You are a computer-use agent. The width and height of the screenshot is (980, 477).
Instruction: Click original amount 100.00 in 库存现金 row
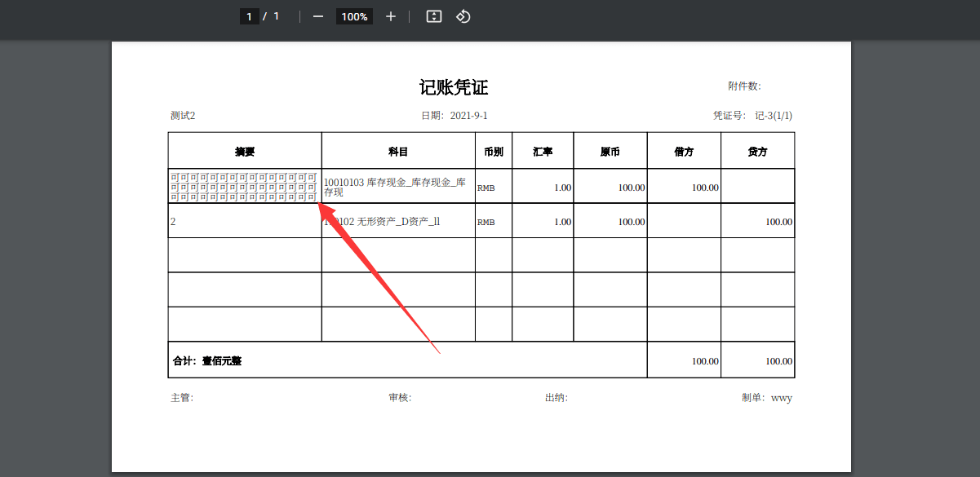point(632,188)
